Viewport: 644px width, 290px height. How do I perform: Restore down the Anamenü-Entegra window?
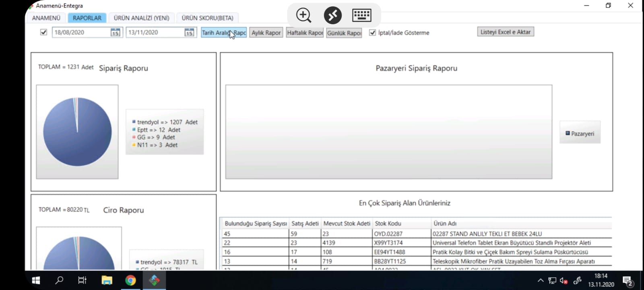pyautogui.click(x=608, y=6)
